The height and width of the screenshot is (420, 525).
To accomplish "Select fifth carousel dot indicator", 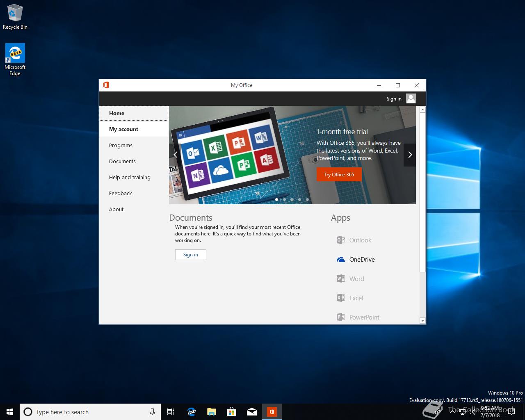I will [307, 200].
